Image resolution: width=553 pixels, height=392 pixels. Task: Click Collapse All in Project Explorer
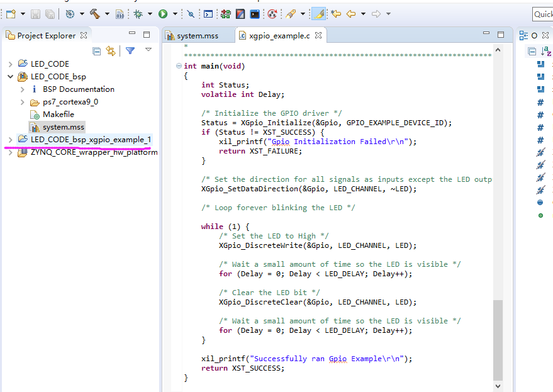[97, 51]
